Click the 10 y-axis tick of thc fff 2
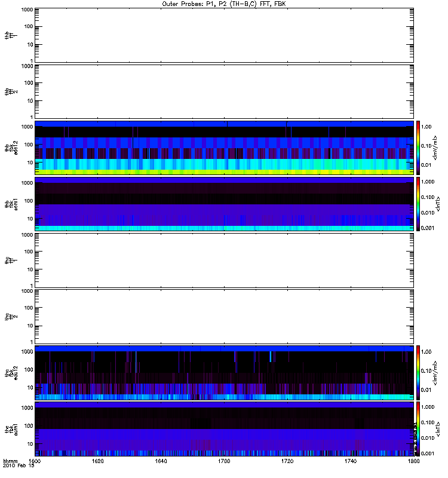Image resolution: width=448 pixels, height=478 pixels. pos(30,326)
